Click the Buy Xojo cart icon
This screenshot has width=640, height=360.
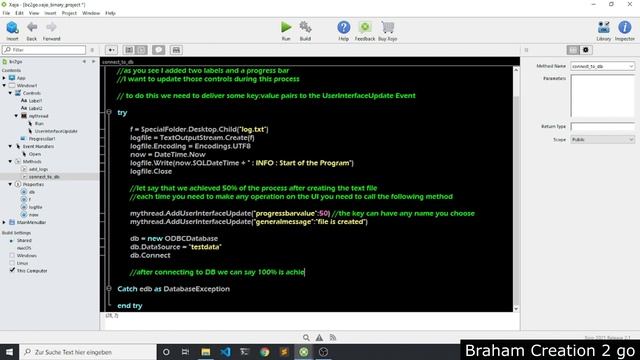388,27
